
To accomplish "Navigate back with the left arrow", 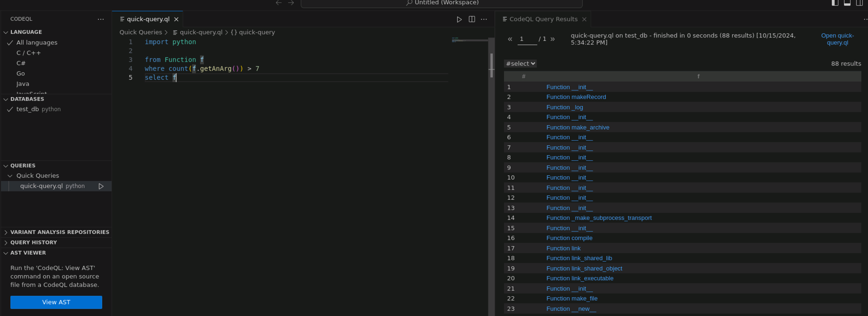I will click(x=279, y=3).
